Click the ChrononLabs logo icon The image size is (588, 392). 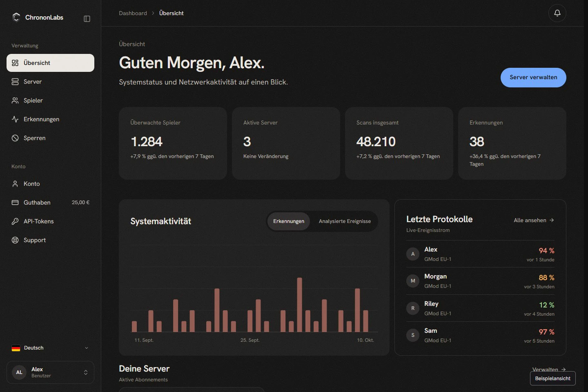coord(16,17)
